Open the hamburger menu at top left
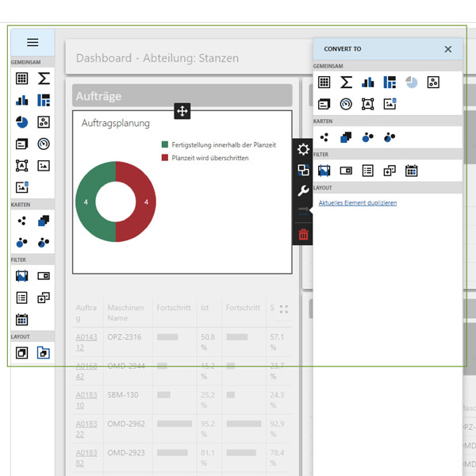Image resolution: width=476 pixels, height=476 pixels. point(33,42)
